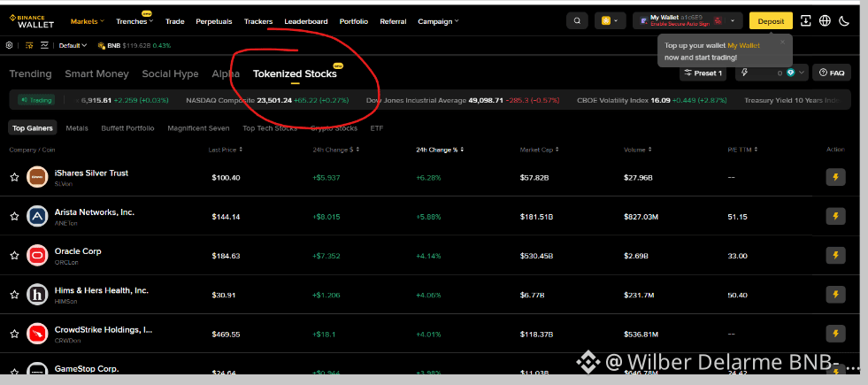Click the red auto sign icon in wallet
The image size is (868, 385).
(x=718, y=21)
